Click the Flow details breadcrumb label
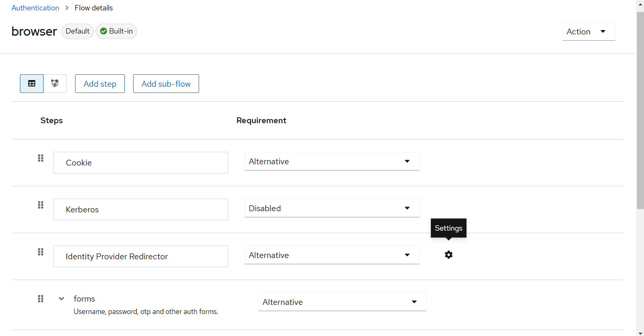Image resolution: width=644 pixels, height=336 pixels. tap(93, 7)
